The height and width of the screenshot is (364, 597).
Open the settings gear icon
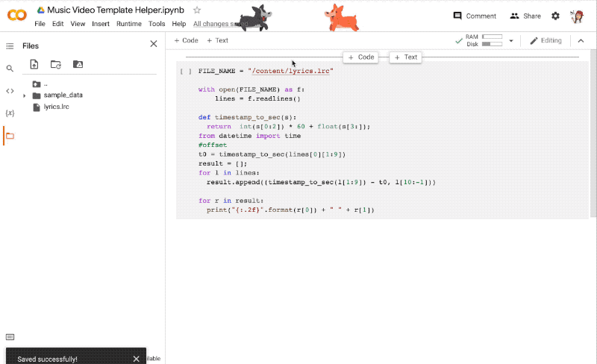point(555,16)
